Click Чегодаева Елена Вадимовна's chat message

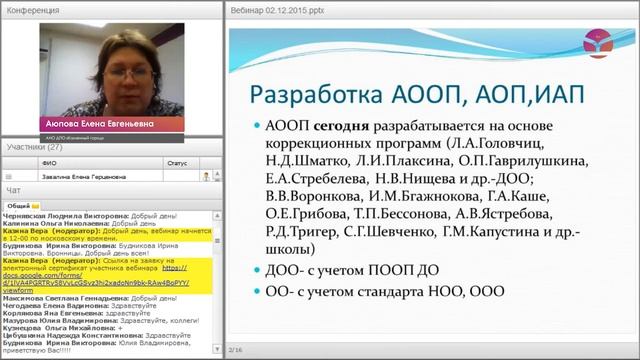(x=80, y=306)
